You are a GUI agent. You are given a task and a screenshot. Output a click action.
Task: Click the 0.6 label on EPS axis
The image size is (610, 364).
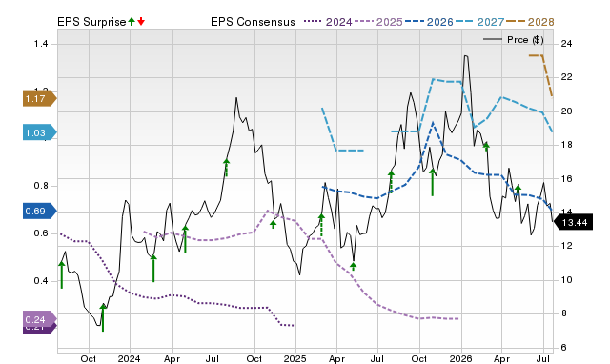pos(41,233)
